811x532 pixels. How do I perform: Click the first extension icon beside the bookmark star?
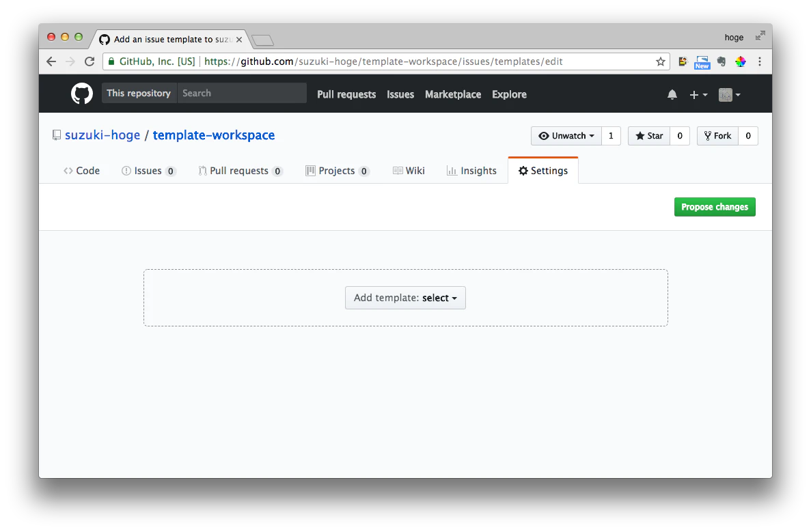tap(683, 61)
